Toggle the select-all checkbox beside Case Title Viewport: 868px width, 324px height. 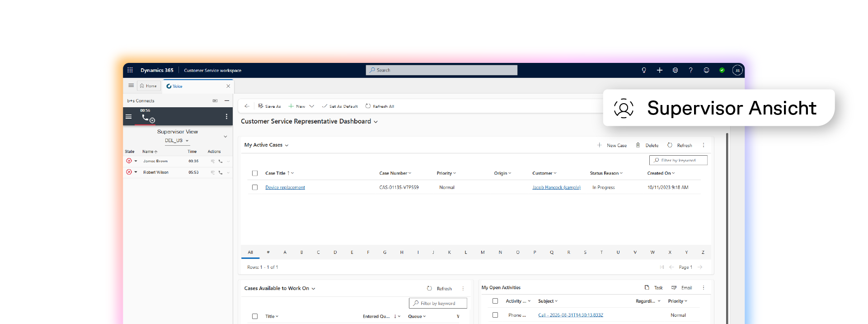255,173
